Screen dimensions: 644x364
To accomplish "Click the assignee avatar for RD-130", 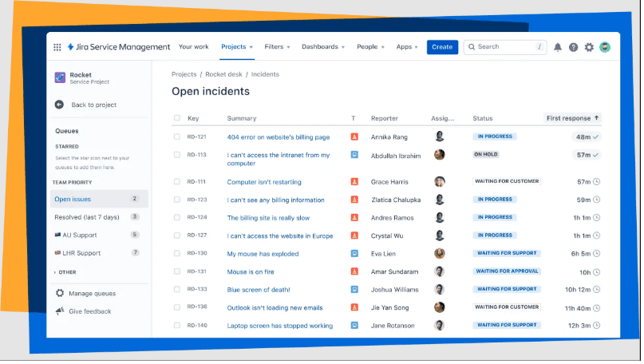I will (439, 254).
